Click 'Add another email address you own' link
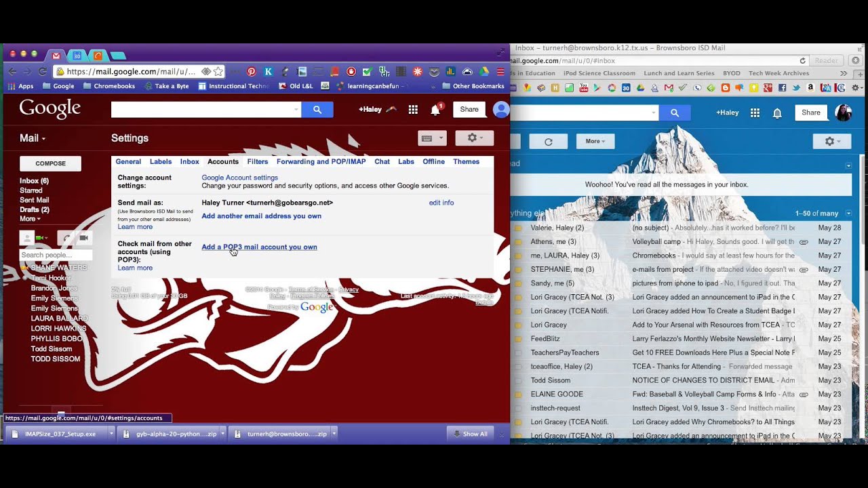The image size is (868, 488). click(x=261, y=216)
